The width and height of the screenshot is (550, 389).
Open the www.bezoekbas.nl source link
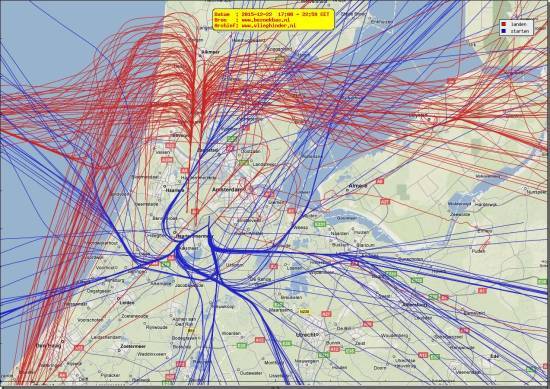pyautogui.click(x=266, y=20)
